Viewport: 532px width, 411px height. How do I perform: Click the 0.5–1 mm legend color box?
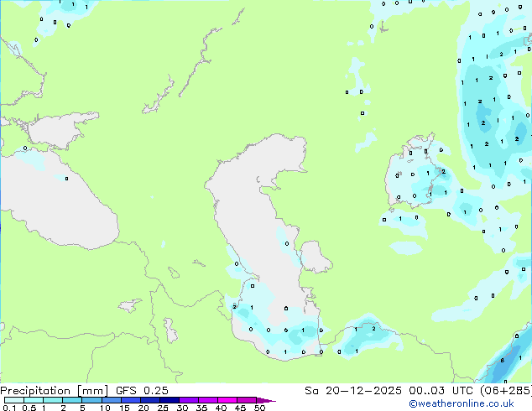click(34, 400)
